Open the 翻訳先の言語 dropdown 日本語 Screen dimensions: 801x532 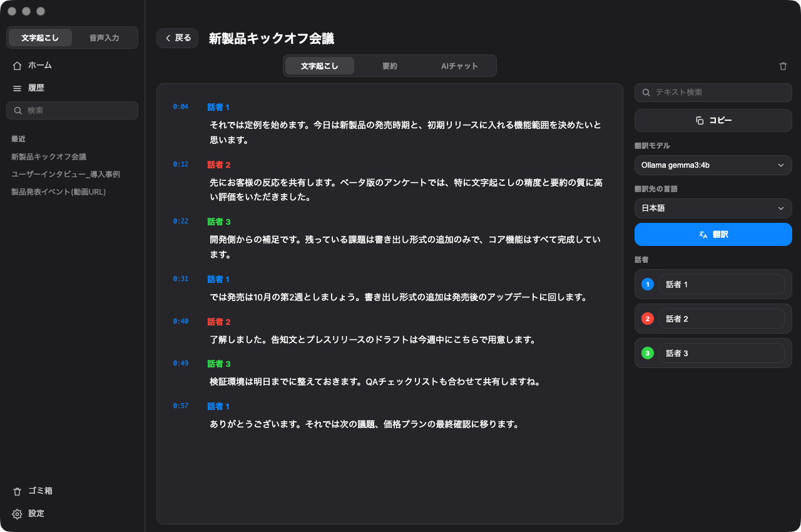coord(713,208)
